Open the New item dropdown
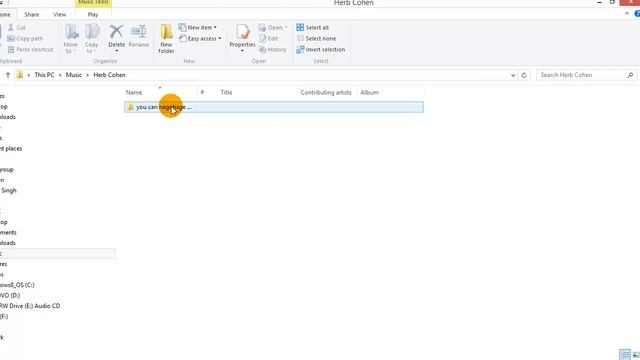 coord(198,27)
